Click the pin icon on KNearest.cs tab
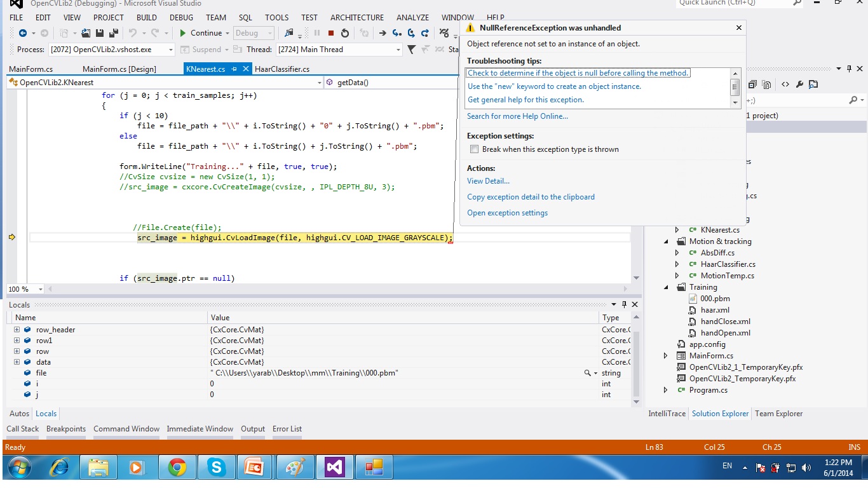Viewport: 868px width, 488px height. coord(234,69)
